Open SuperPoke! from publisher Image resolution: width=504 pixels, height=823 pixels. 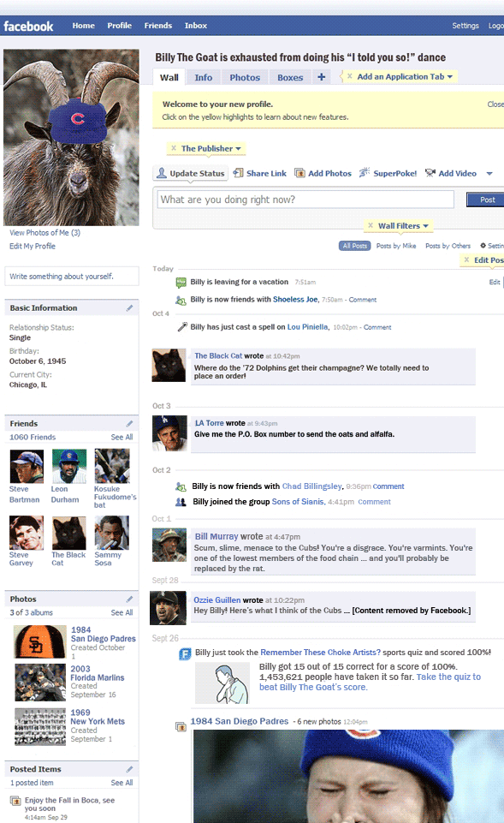pos(388,173)
